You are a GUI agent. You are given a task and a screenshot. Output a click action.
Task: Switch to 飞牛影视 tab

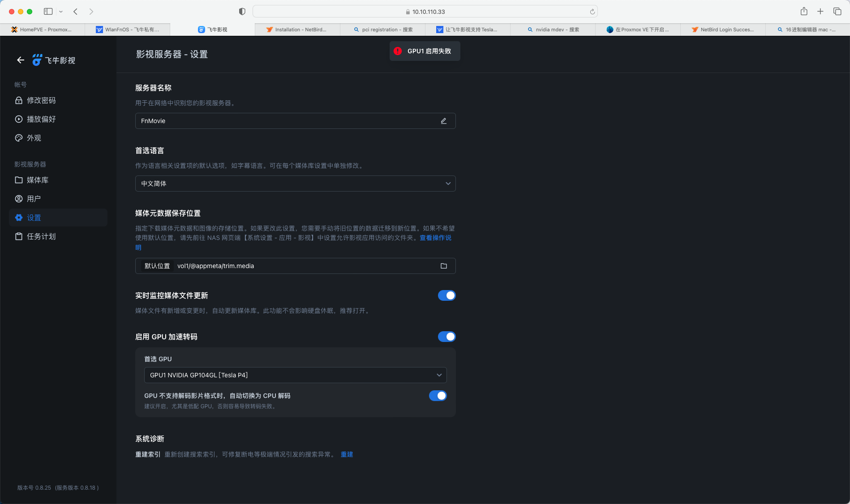(213, 30)
